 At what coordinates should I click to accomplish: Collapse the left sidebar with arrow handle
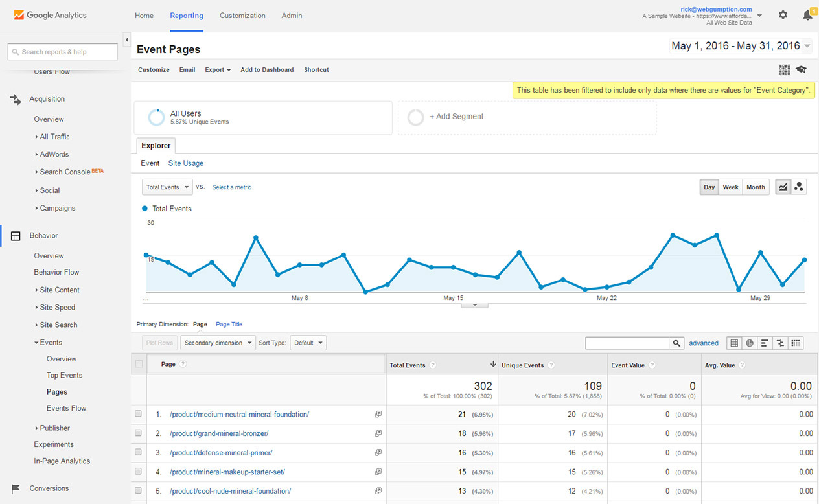pos(126,40)
